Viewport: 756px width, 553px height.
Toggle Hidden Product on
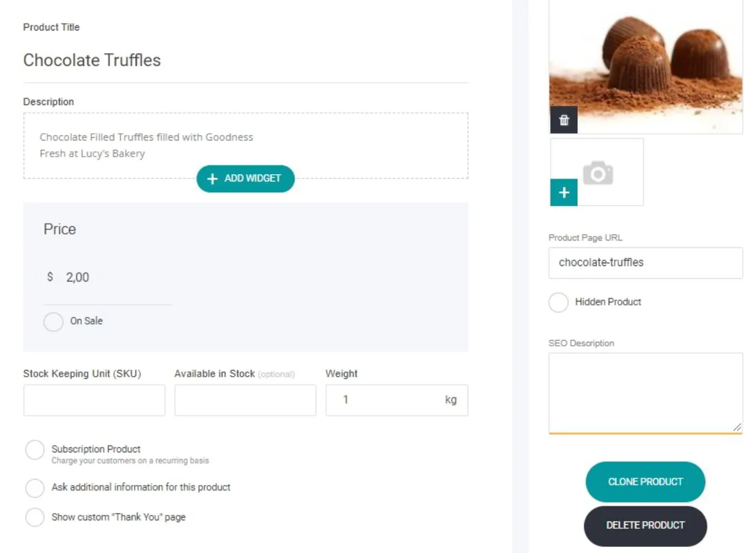pos(558,302)
